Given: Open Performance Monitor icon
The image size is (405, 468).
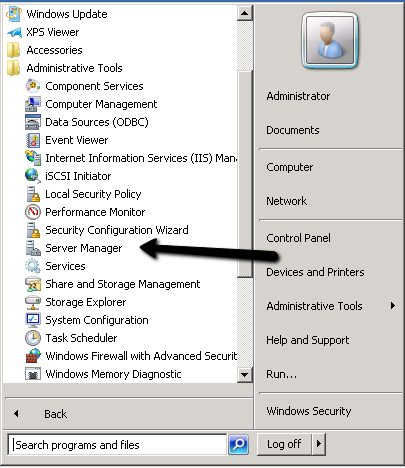Looking at the screenshot, I should tap(33, 212).
